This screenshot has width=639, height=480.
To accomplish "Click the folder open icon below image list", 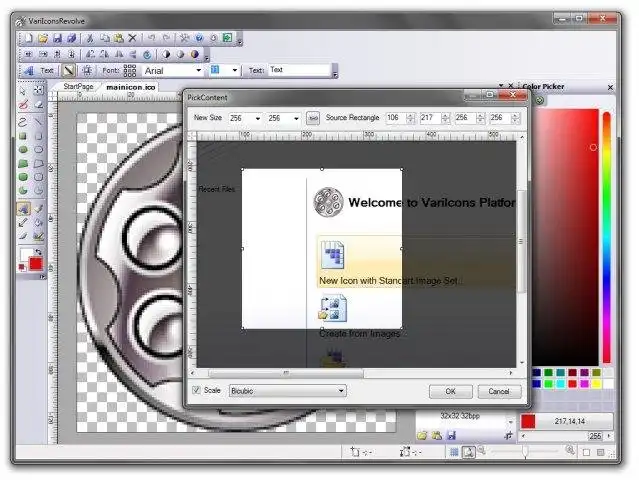I will [422, 435].
